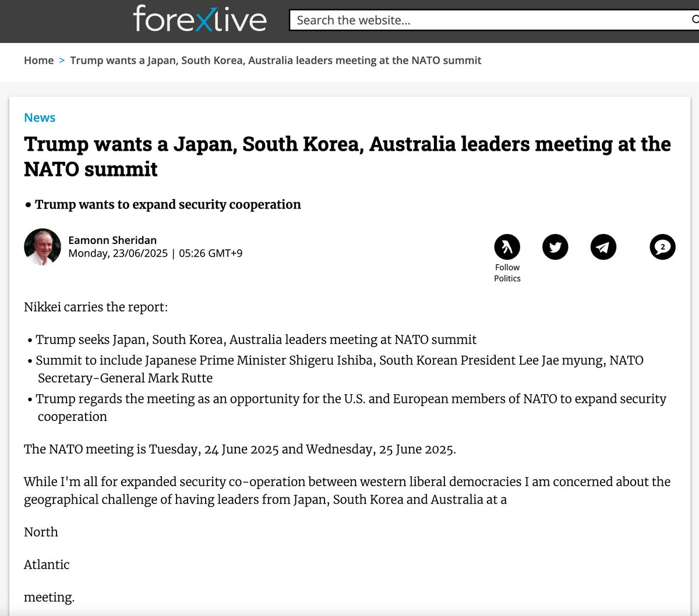699x616 pixels.
Task: Open Eamonn Sheridan author photo
Action: [43, 247]
